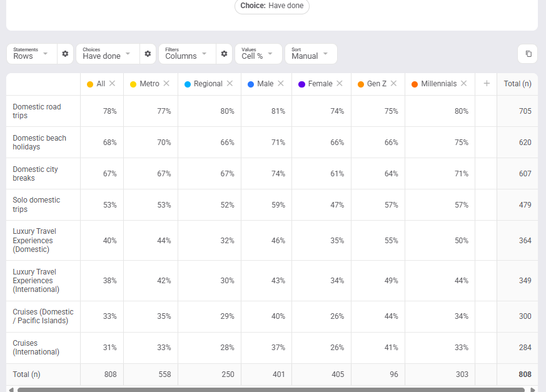Remove the All column
The width and height of the screenshot is (546, 392).
click(112, 84)
